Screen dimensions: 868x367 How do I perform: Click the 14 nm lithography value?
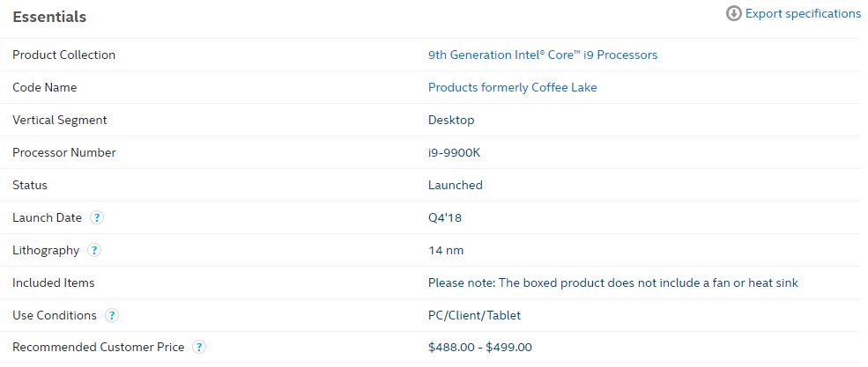(x=446, y=250)
